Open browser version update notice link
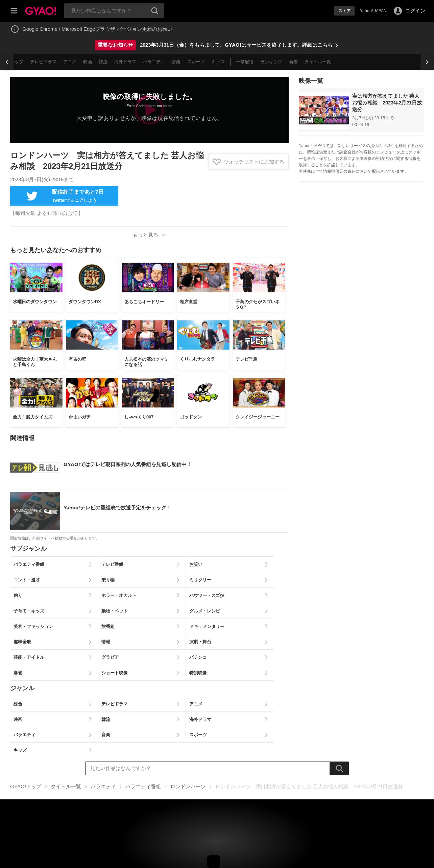 (x=97, y=29)
